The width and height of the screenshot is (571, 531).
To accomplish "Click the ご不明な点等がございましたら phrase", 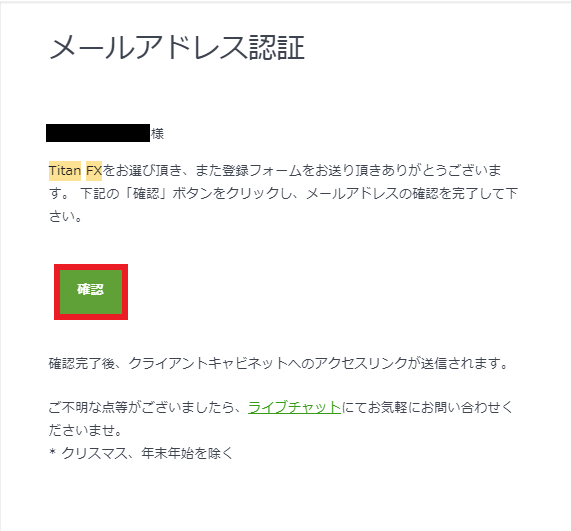I will tap(142, 407).
